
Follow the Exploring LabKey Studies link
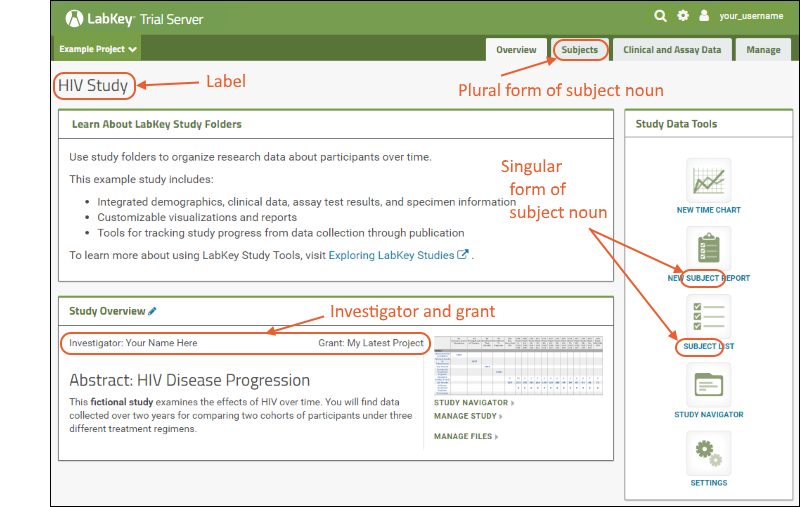(391, 255)
